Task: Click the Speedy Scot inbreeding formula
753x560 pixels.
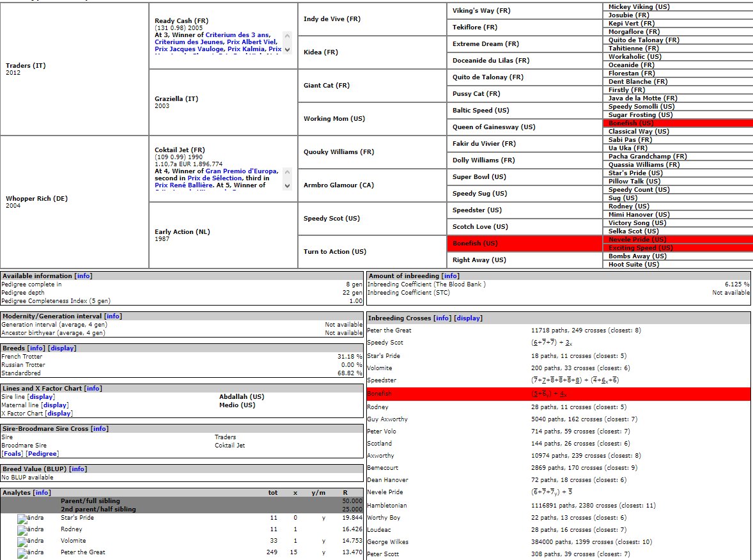Action: click(551, 343)
